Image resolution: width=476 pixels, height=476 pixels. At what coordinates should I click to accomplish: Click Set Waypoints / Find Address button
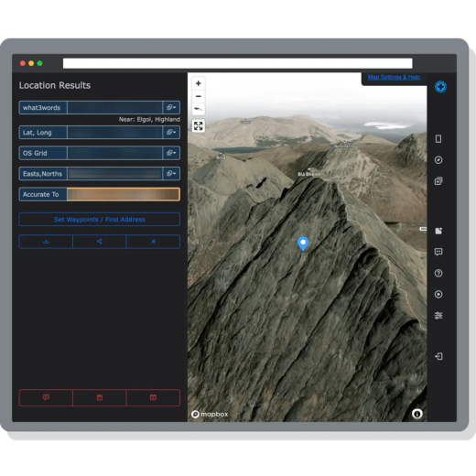pyautogui.click(x=100, y=219)
